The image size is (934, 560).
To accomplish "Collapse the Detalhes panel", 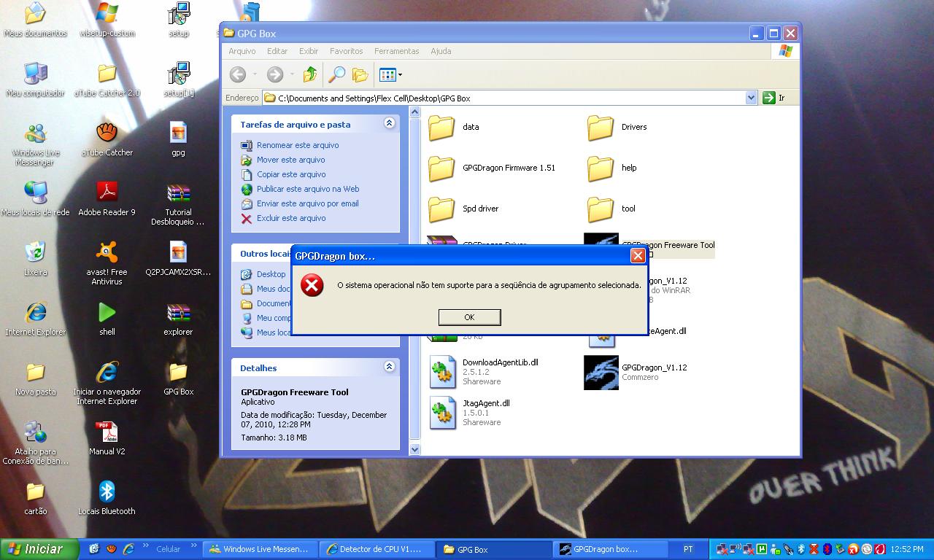I will (389, 367).
